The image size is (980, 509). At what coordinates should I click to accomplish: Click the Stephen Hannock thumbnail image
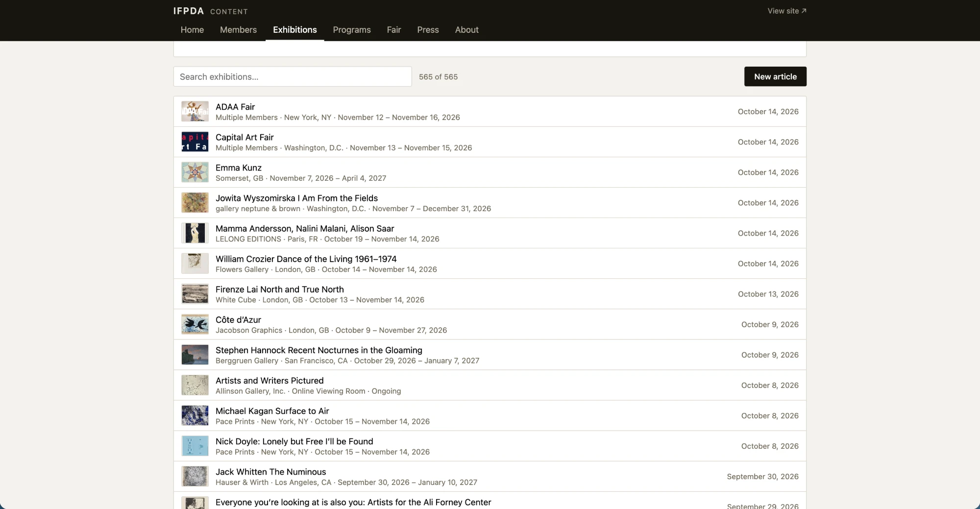pyautogui.click(x=195, y=355)
